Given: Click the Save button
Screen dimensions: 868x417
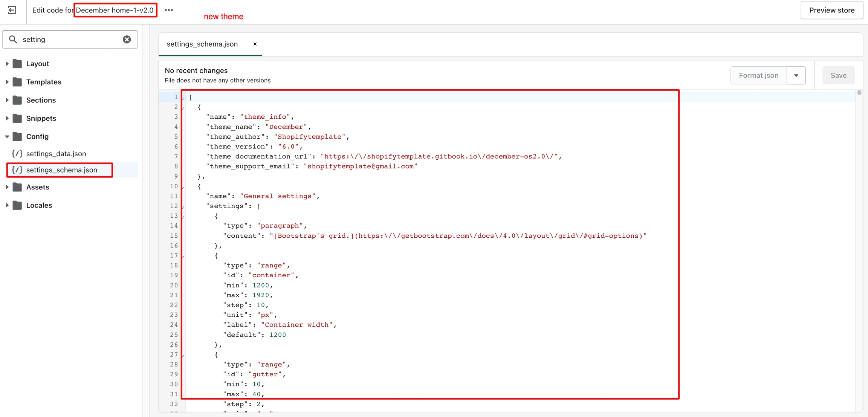Looking at the screenshot, I should click(x=838, y=75).
